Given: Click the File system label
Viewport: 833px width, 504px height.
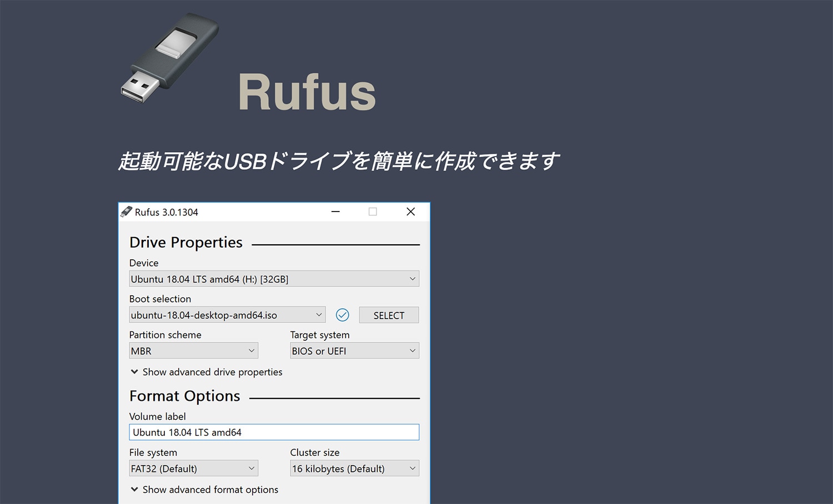Looking at the screenshot, I should pos(153,452).
